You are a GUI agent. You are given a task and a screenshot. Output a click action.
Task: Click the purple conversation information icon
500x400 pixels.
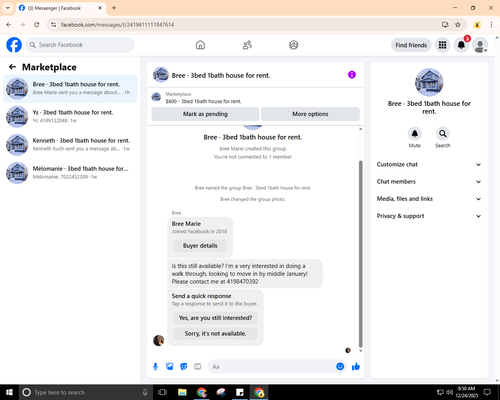coord(352,75)
